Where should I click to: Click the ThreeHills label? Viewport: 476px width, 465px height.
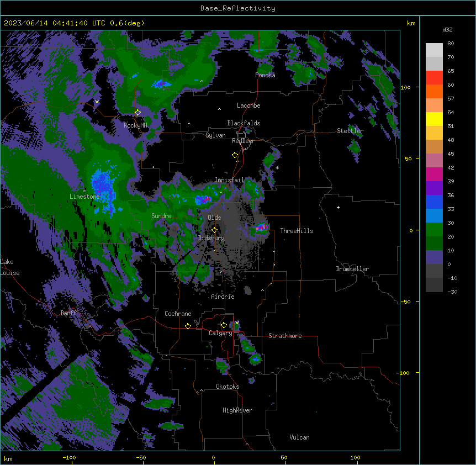coord(297,231)
